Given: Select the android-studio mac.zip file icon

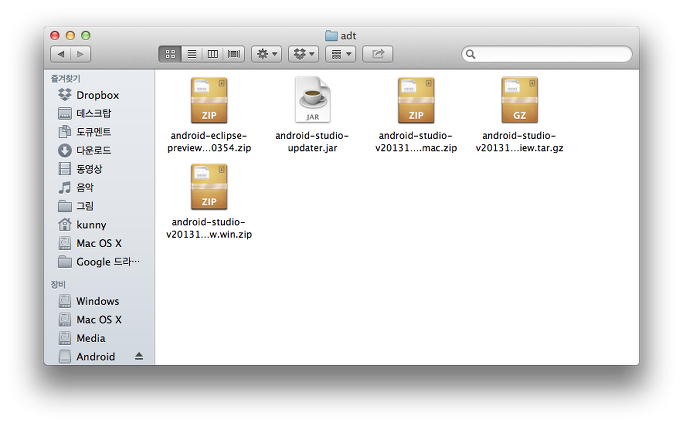Looking at the screenshot, I should tap(416, 100).
